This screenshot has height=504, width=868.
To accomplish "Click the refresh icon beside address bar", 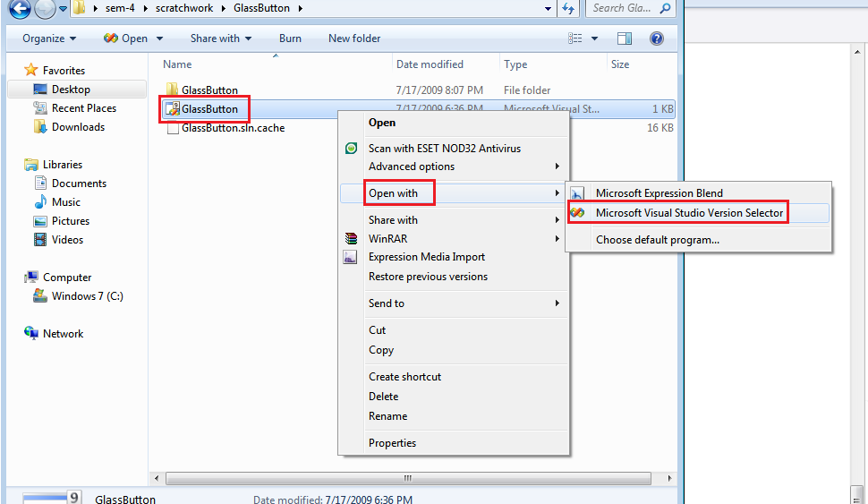I will click(568, 9).
